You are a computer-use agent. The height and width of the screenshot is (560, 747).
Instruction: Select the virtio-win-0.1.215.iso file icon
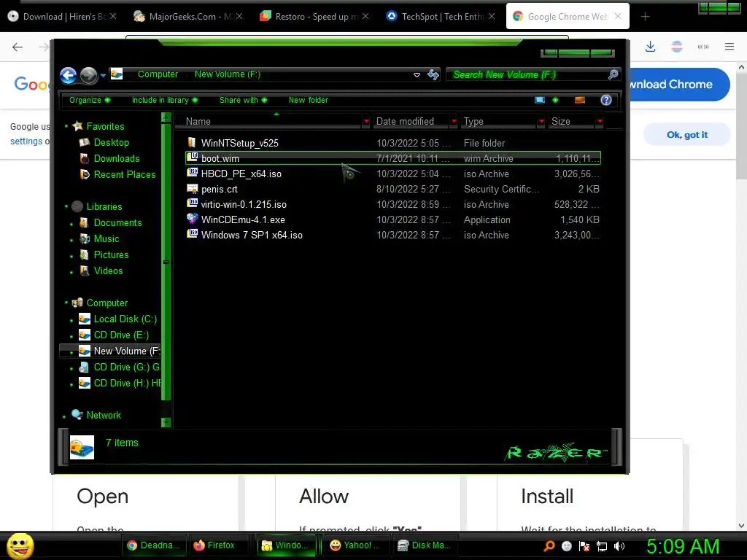192,203
